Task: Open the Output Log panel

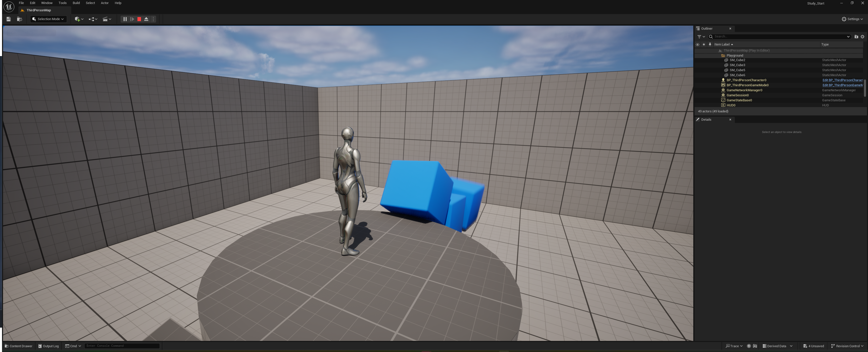Action: (49, 346)
